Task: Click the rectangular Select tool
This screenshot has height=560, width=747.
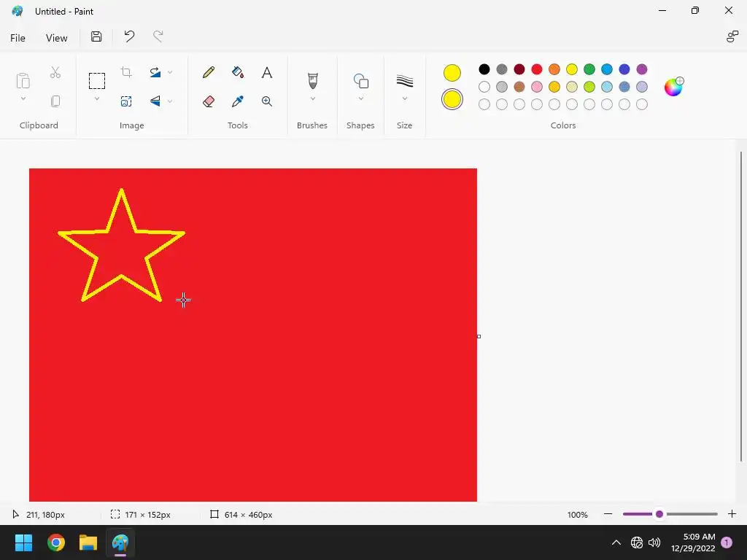Action: (97, 81)
